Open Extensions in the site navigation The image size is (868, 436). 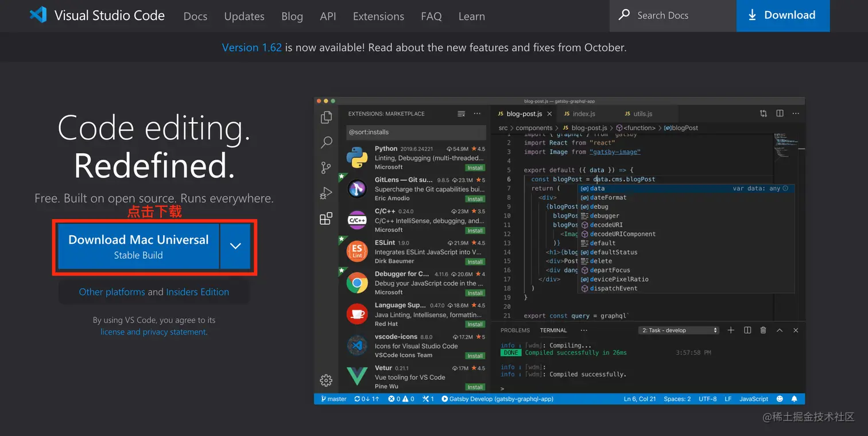point(379,16)
